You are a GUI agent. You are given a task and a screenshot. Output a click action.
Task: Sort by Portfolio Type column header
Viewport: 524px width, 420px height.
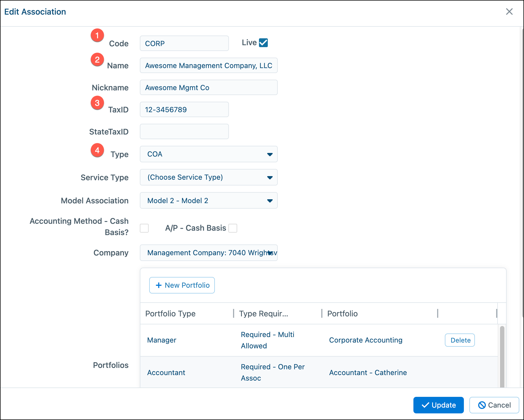170,314
